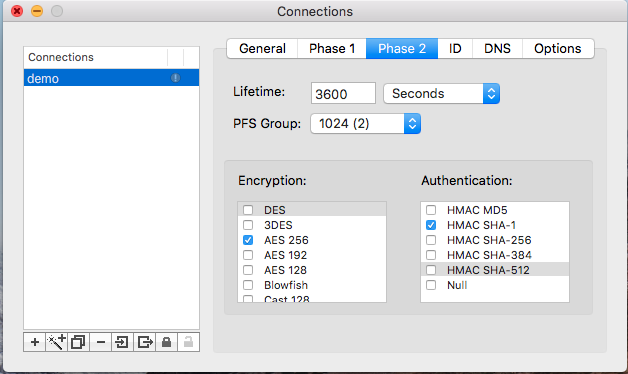This screenshot has height=374, width=628.
Task: Tick the Blowfish encryption checkbox
Action: click(248, 285)
